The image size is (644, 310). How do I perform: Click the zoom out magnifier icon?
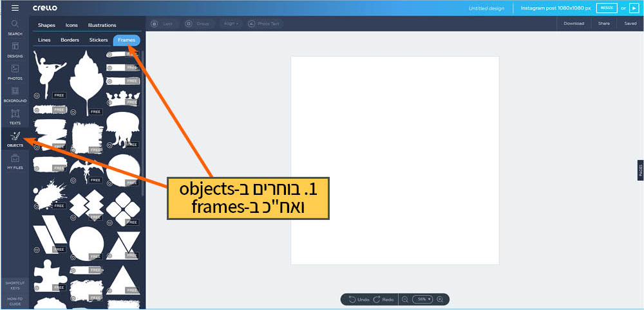pos(405,300)
